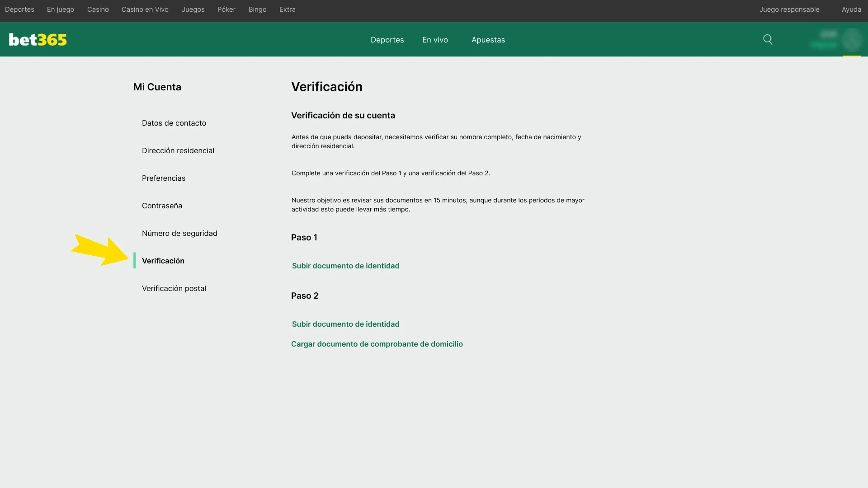Select Número de seguridad
Image resolution: width=868 pixels, height=488 pixels.
pos(179,233)
